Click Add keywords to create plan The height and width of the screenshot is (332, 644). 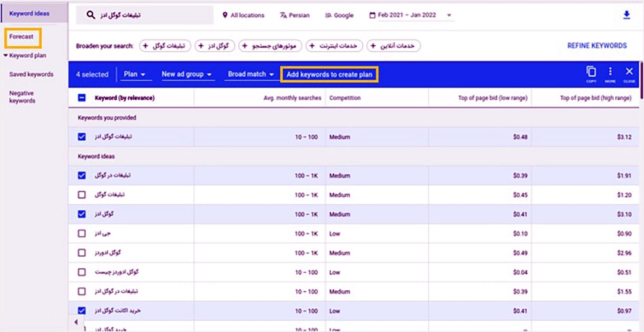[329, 75]
